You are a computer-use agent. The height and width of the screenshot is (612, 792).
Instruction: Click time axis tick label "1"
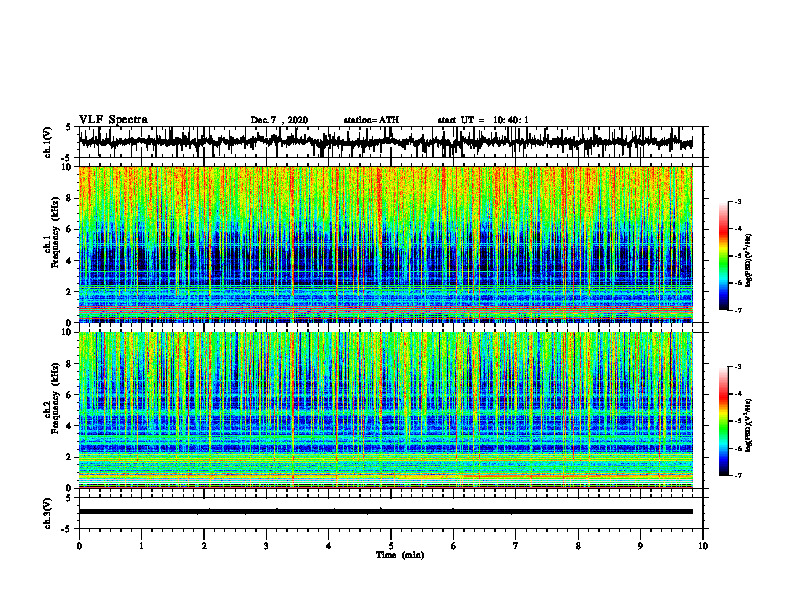pos(141,546)
